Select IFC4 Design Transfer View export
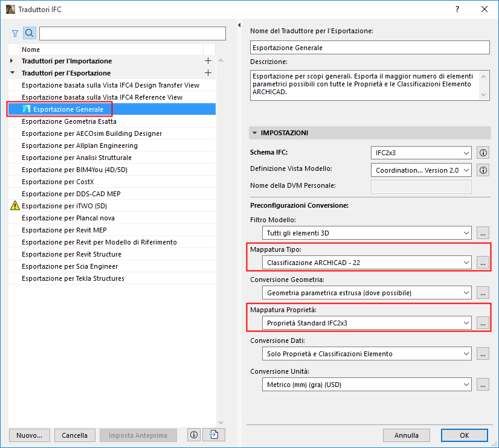Viewport: 499px width, 448px height. (x=112, y=85)
